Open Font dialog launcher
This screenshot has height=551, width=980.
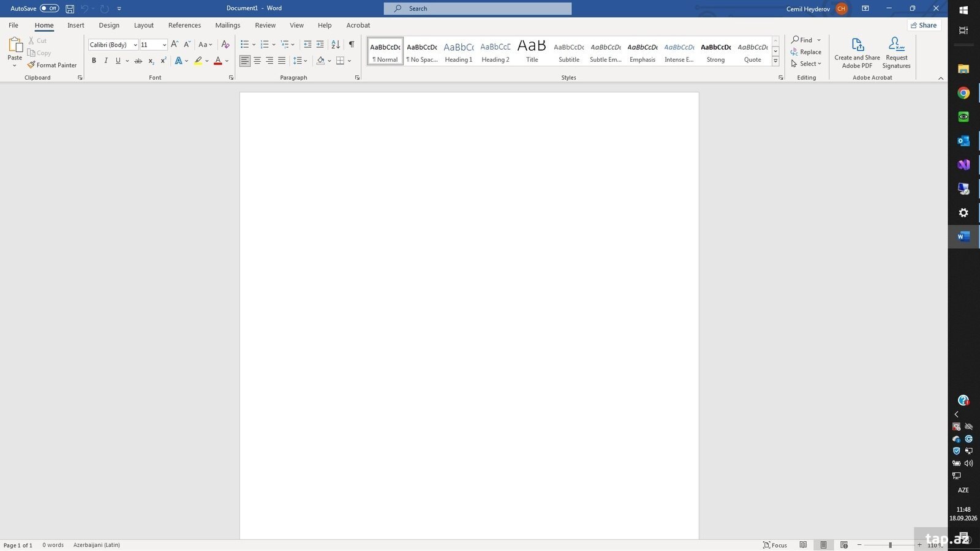231,78
